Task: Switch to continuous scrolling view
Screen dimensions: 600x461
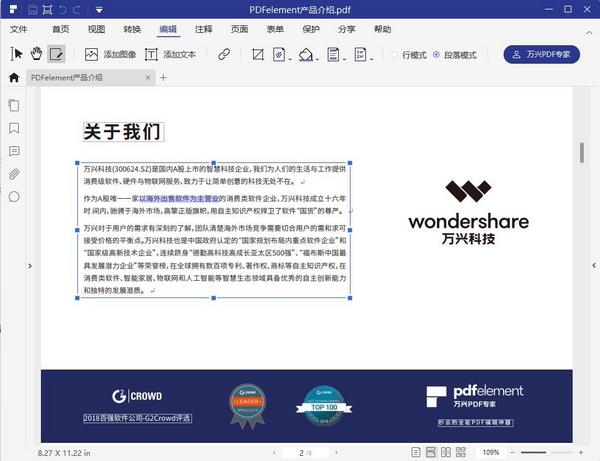Action: click(431, 453)
